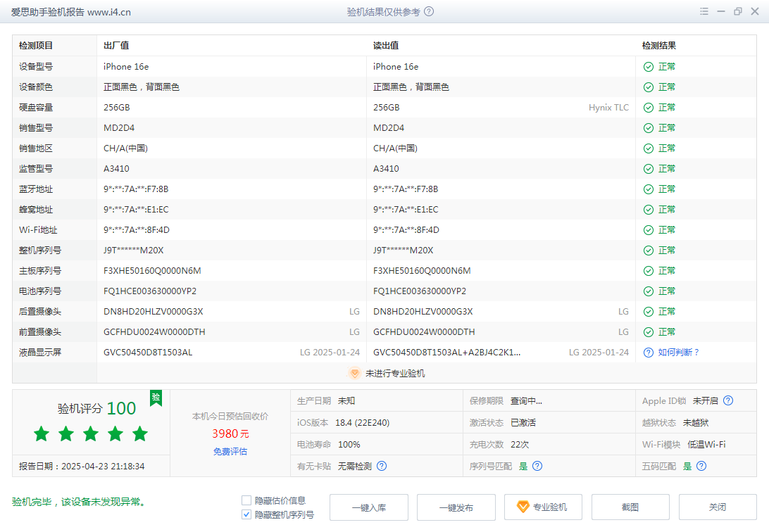This screenshot has width=769, height=532.
Task: Click the 正常 check icon in 销售型号 row
Action: tap(649, 128)
